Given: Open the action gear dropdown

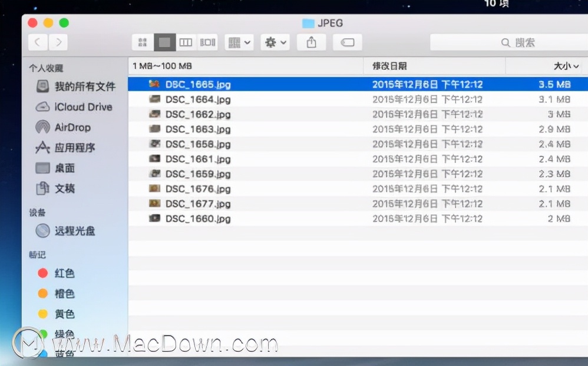Looking at the screenshot, I should (x=275, y=42).
